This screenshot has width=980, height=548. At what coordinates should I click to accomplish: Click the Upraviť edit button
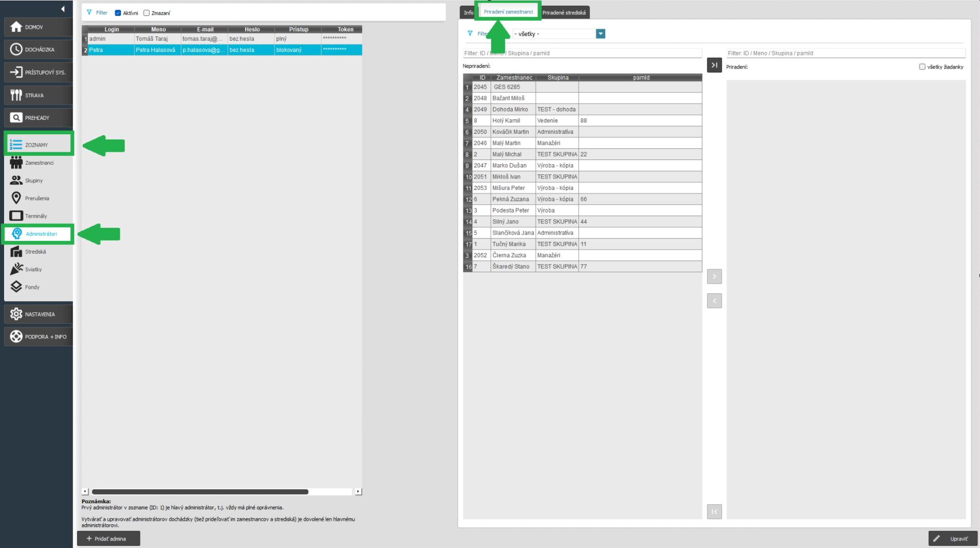point(953,539)
